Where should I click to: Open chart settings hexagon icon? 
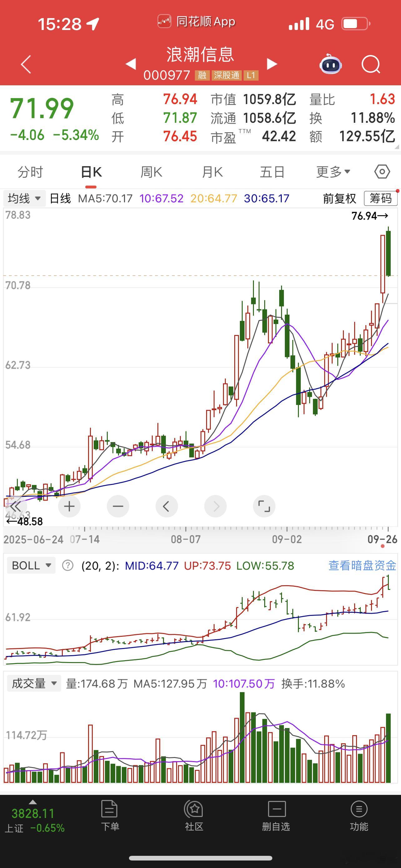coord(382,172)
